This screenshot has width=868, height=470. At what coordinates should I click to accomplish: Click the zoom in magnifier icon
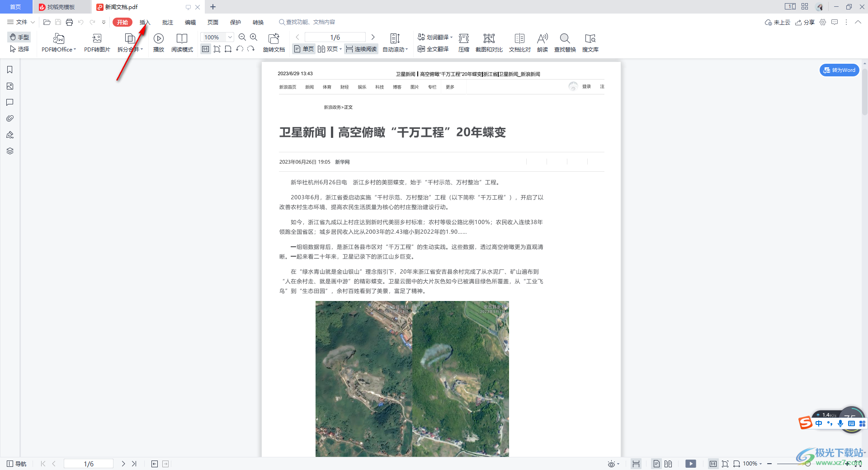[254, 37]
